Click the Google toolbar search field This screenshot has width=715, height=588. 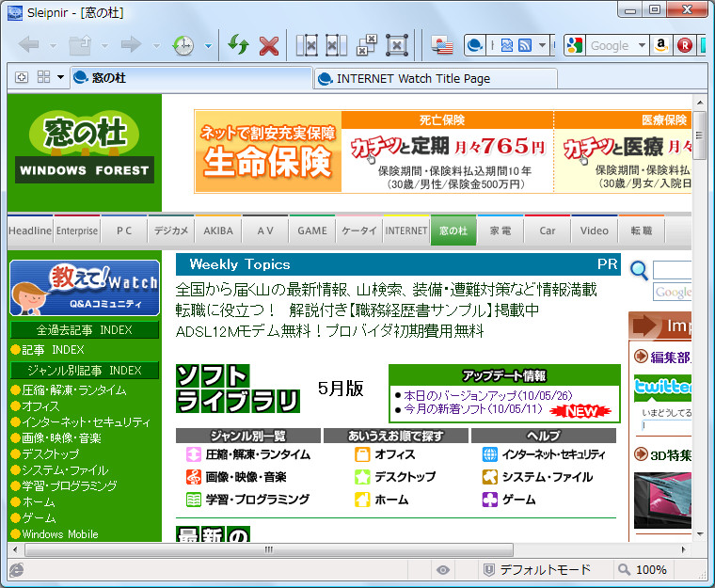pyautogui.click(x=611, y=45)
